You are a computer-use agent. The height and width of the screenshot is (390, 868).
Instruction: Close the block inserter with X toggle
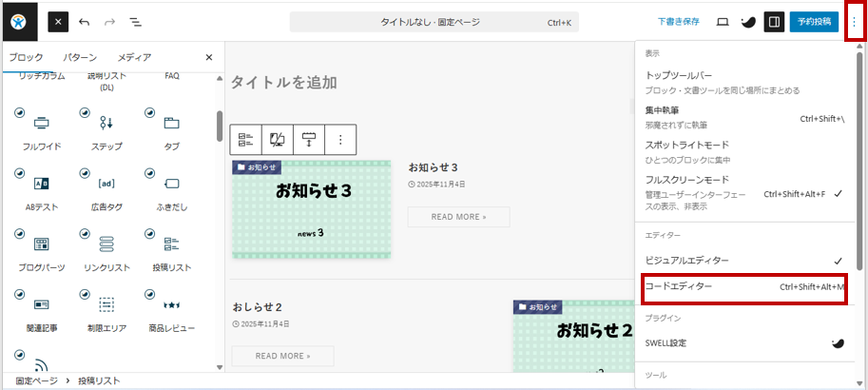click(x=59, y=21)
